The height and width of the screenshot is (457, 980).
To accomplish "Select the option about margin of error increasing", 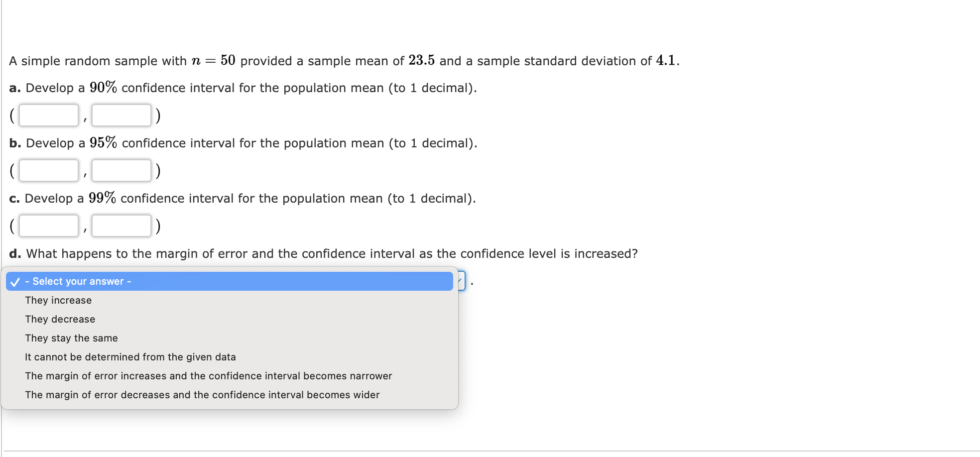I will point(208,376).
